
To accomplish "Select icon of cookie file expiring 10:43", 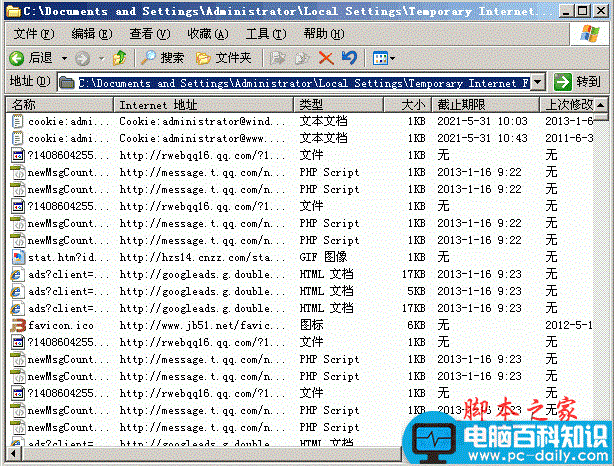I will pos(17,138).
